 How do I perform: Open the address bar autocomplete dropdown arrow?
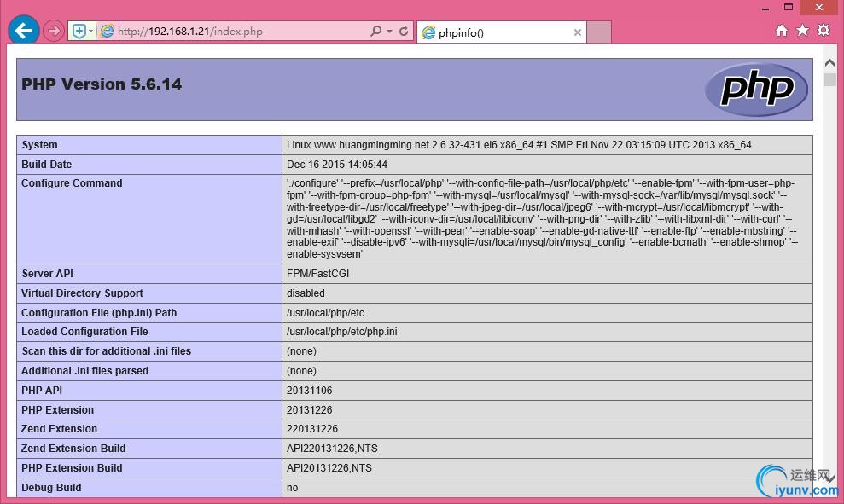(x=389, y=32)
